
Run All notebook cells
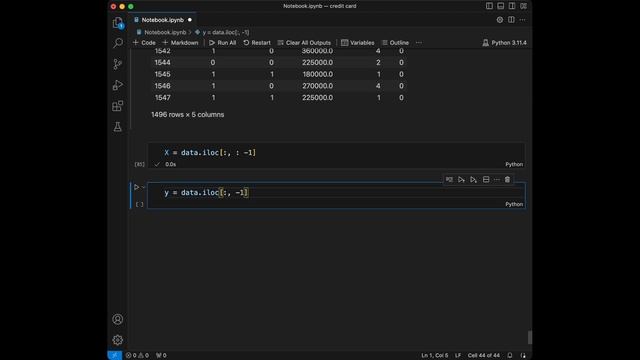[222, 42]
